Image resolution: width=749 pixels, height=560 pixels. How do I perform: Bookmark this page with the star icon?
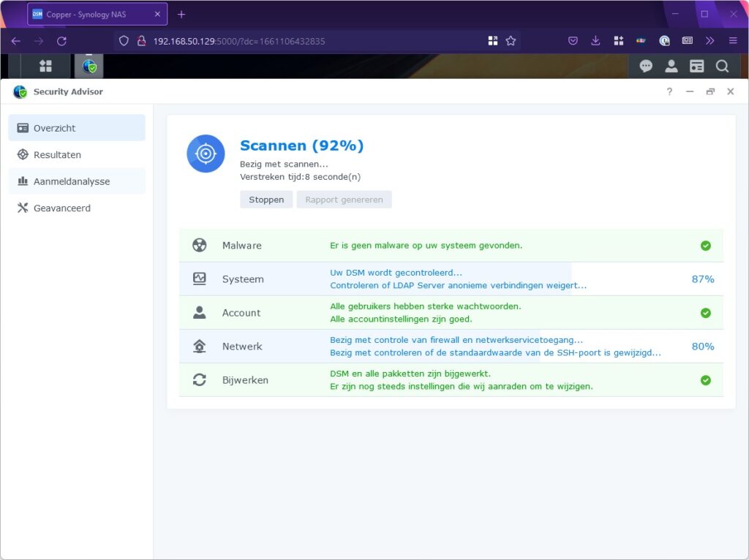[511, 41]
